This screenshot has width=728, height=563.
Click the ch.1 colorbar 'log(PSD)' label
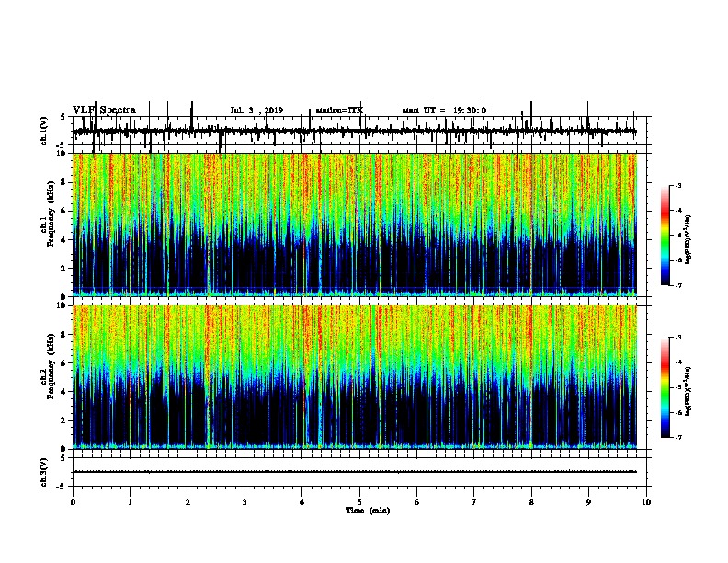pyautogui.click(x=688, y=240)
